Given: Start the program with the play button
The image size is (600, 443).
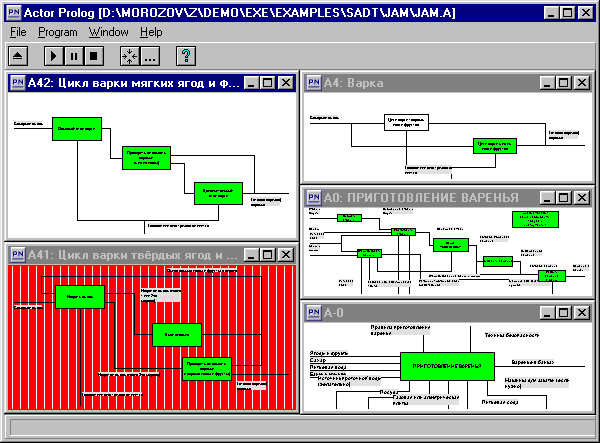Looking at the screenshot, I should [54, 56].
